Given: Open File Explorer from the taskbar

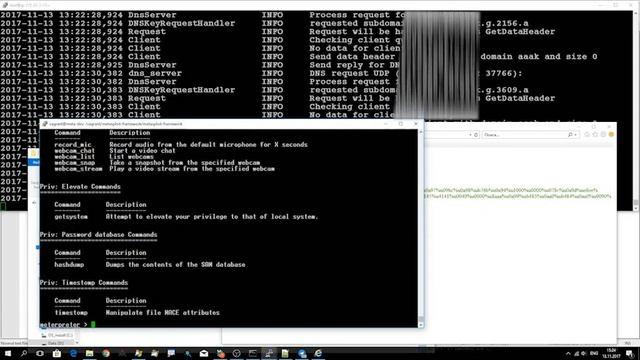Looking at the screenshot, I should click(x=89, y=353).
